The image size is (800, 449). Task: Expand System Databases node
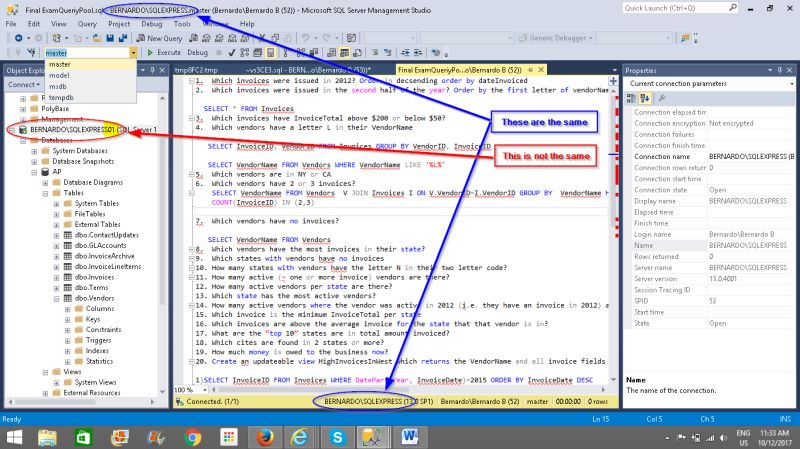coord(34,151)
